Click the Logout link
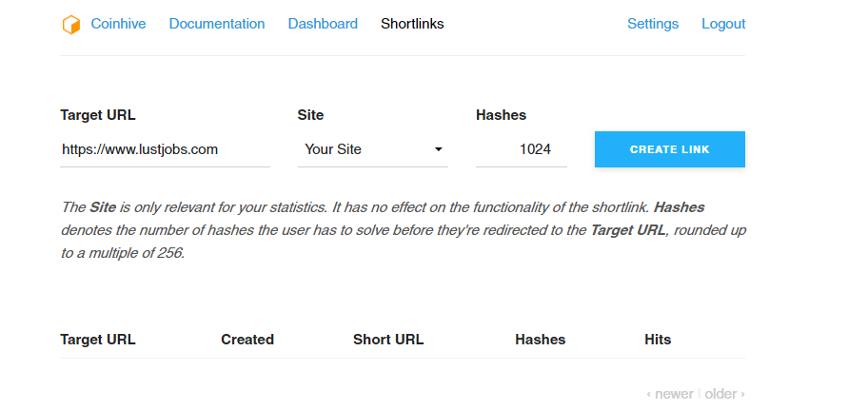The image size is (868, 410). (723, 24)
